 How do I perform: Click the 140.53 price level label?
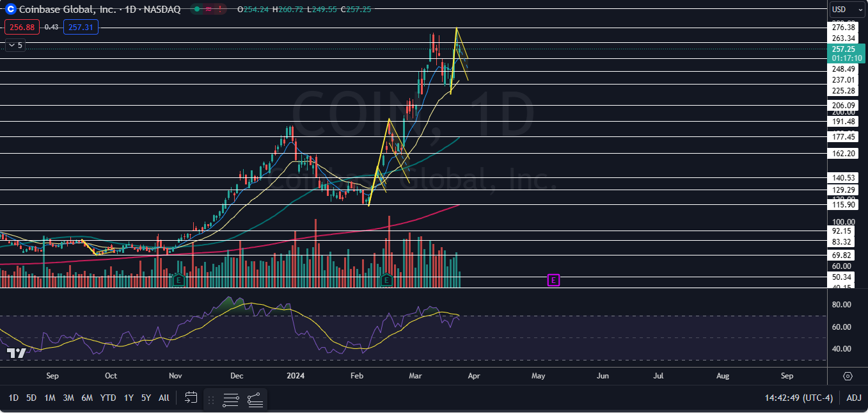(x=844, y=178)
